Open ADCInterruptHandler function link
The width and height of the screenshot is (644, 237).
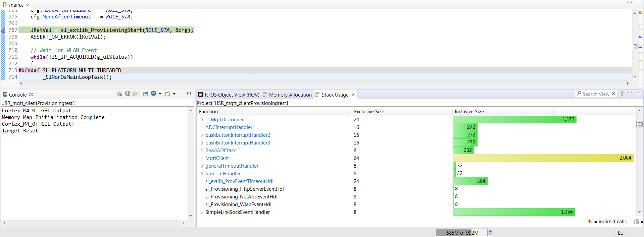(229, 127)
